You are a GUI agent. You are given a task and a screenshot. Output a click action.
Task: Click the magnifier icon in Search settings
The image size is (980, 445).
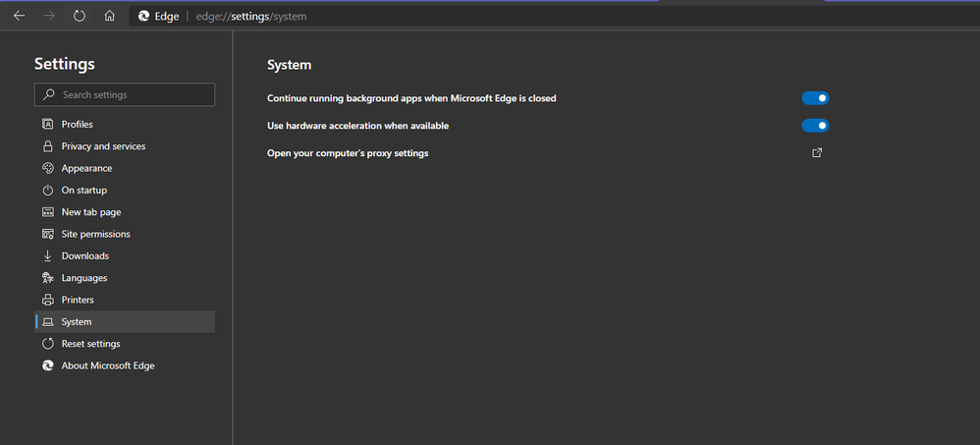48,95
